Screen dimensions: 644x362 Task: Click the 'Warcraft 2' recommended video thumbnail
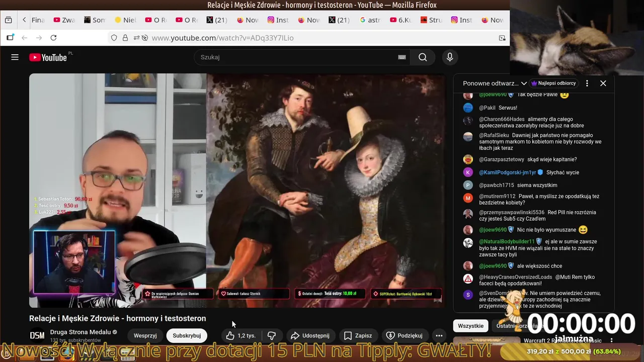pos(487,340)
